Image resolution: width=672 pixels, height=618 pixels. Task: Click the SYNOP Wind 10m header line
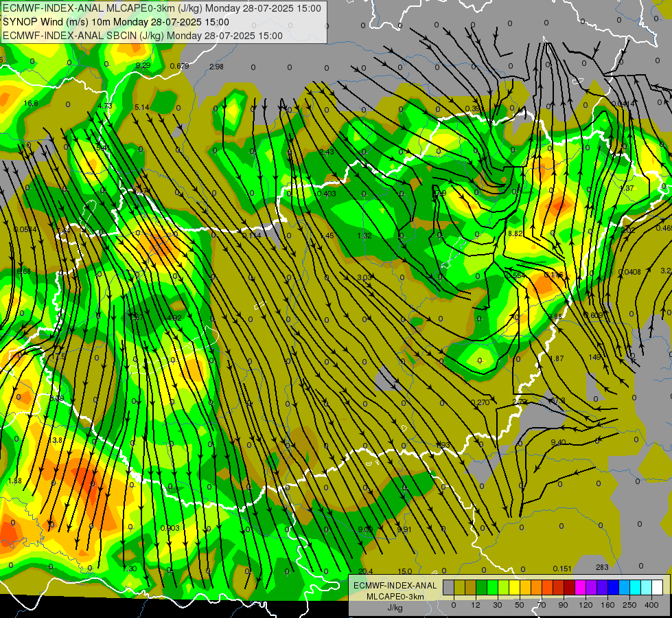tap(116, 22)
